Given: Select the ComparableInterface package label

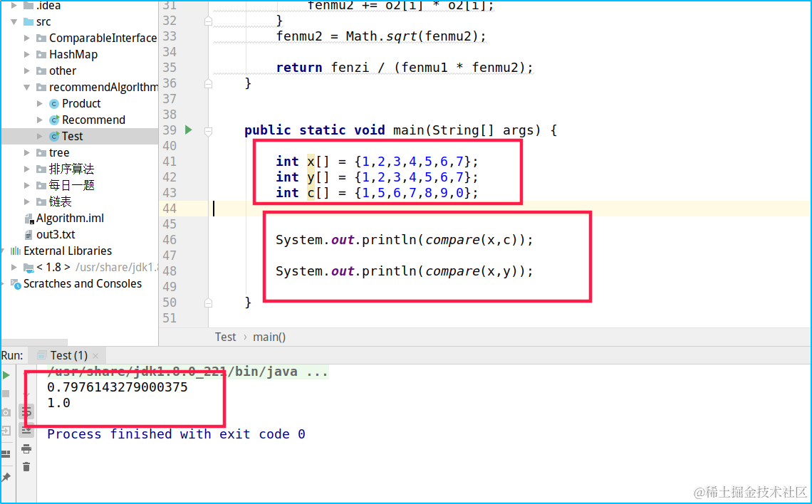Looking at the screenshot, I should (x=103, y=38).
